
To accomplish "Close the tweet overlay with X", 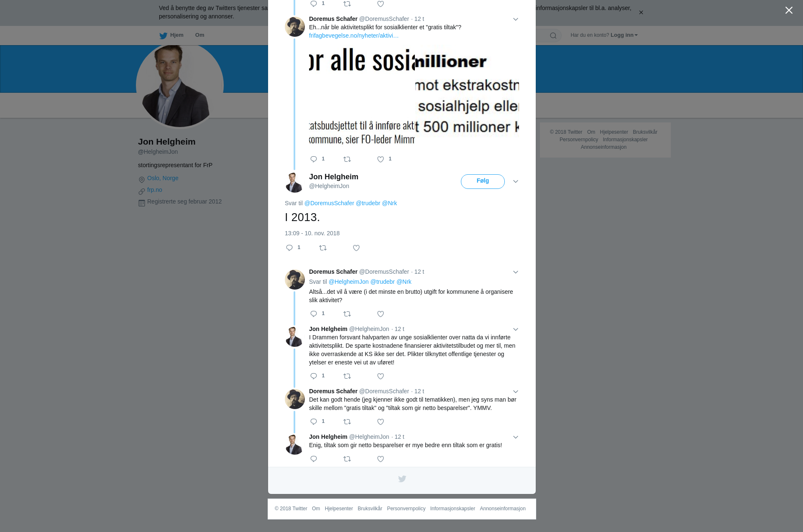I will click(789, 10).
